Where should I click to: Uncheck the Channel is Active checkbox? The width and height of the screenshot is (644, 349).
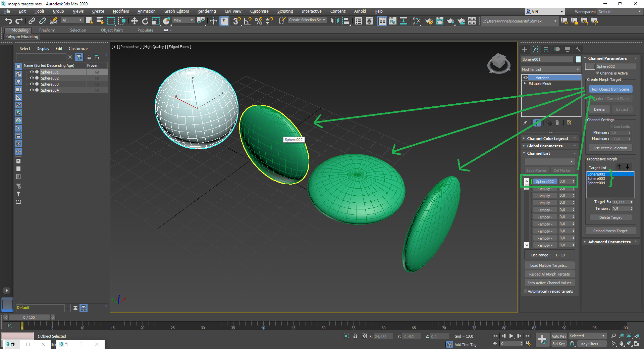click(x=598, y=73)
